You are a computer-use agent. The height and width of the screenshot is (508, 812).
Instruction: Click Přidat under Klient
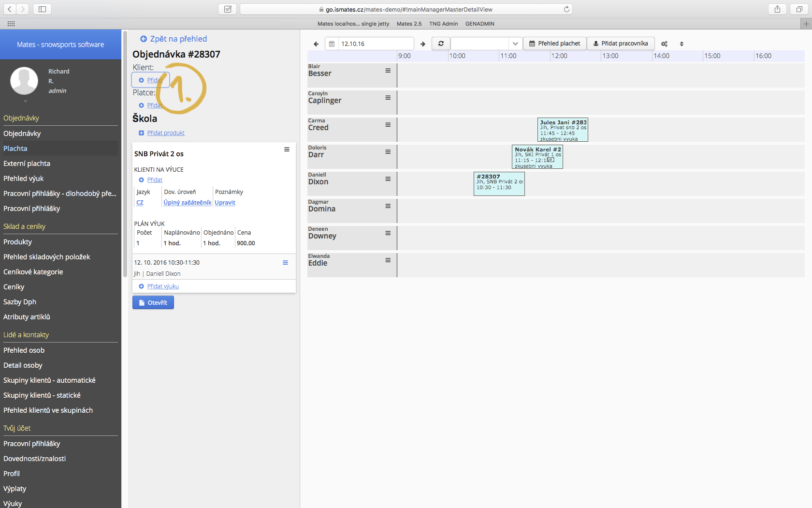pyautogui.click(x=150, y=80)
